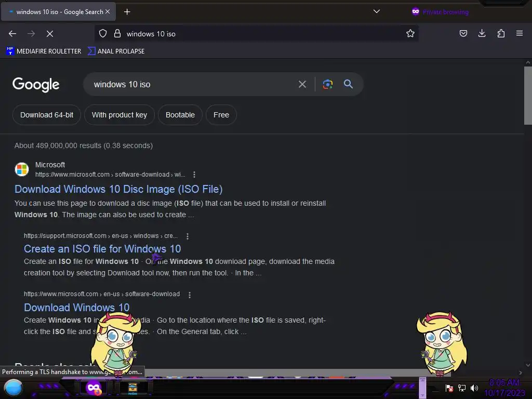Open the archive app taskbar icon
This screenshot has width=532, height=399.
point(132,388)
